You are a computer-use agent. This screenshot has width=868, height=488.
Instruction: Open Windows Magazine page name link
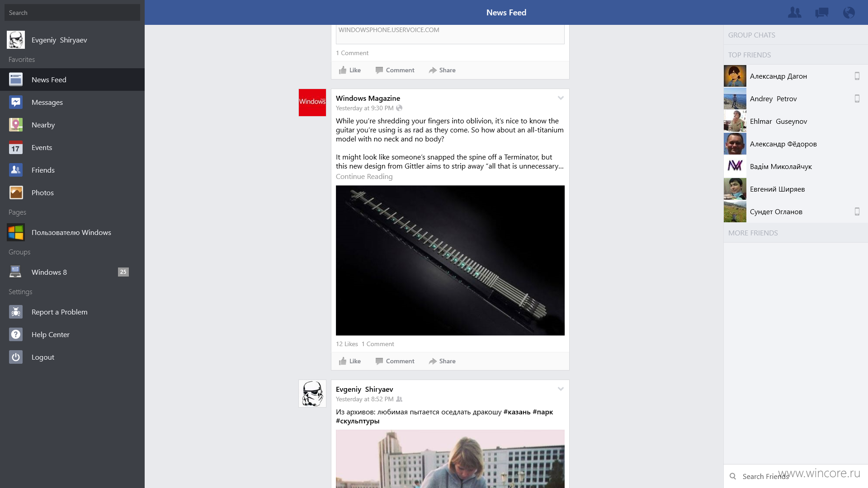[x=368, y=98]
